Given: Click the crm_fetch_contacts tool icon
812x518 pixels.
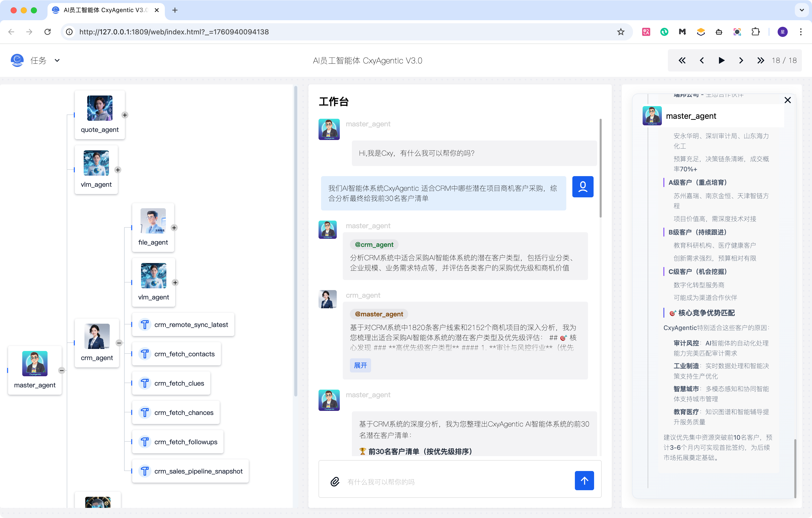Looking at the screenshot, I should click(145, 354).
